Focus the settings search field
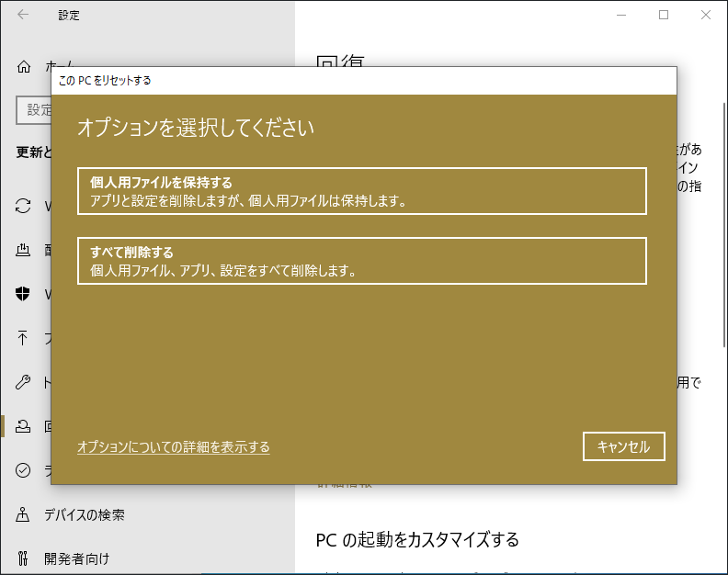Screen dimensions: 728x575 (34, 110)
